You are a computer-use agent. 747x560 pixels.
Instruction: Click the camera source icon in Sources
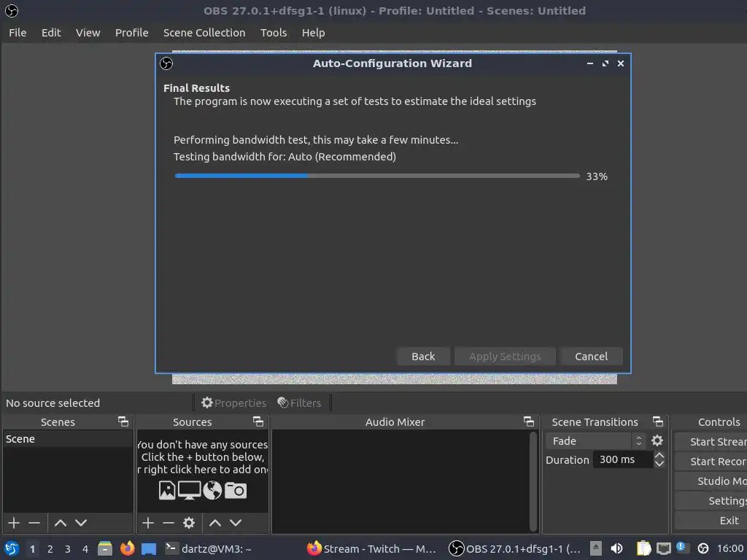coord(236,490)
